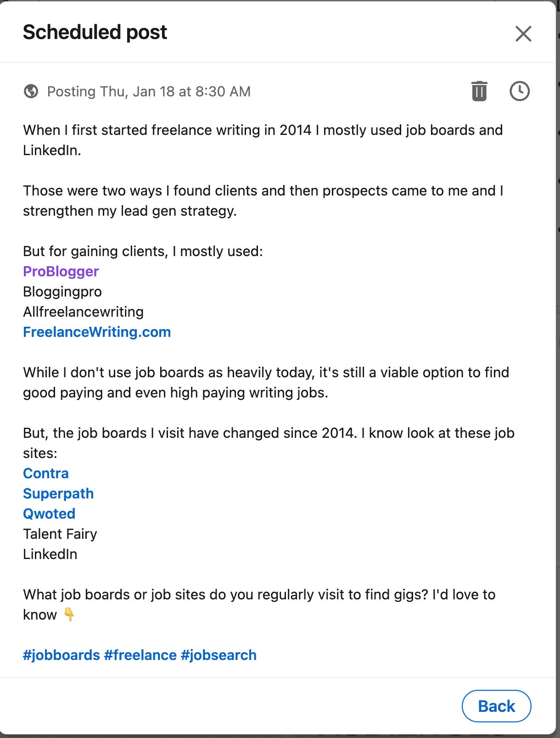Click the Back button
Viewport: 560px width, 738px height.
point(496,706)
